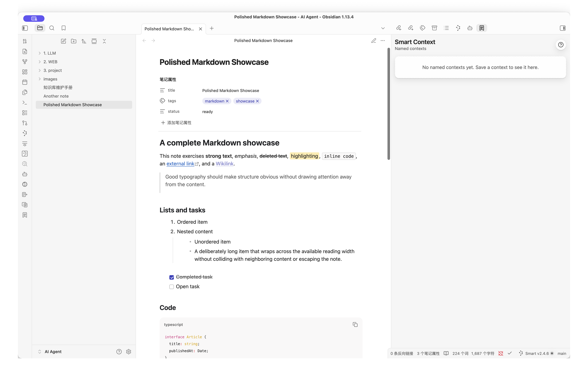Image resolution: width=588 pixels, height=382 pixels.
Task: Open the graph view from the ribbon
Action: pyautogui.click(x=25, y=62)
